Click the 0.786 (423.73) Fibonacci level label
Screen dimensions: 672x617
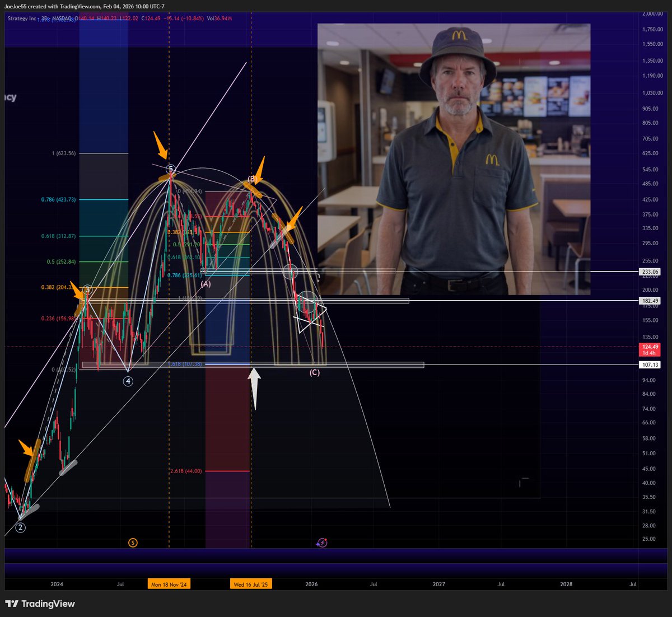[x=58, y=199]
